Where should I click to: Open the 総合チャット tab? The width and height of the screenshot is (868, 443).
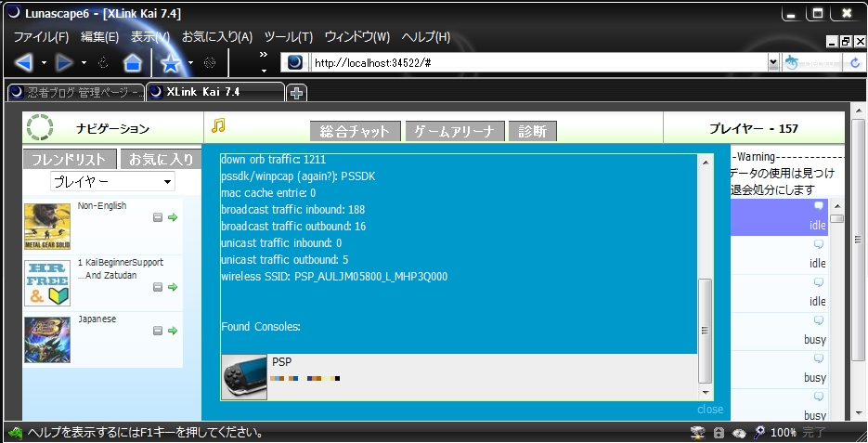coord(355,131)
